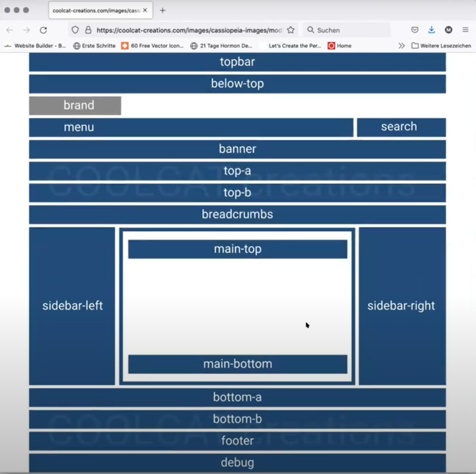
Task: Bookmark this page with the star icon
Action: click(290, 30)
